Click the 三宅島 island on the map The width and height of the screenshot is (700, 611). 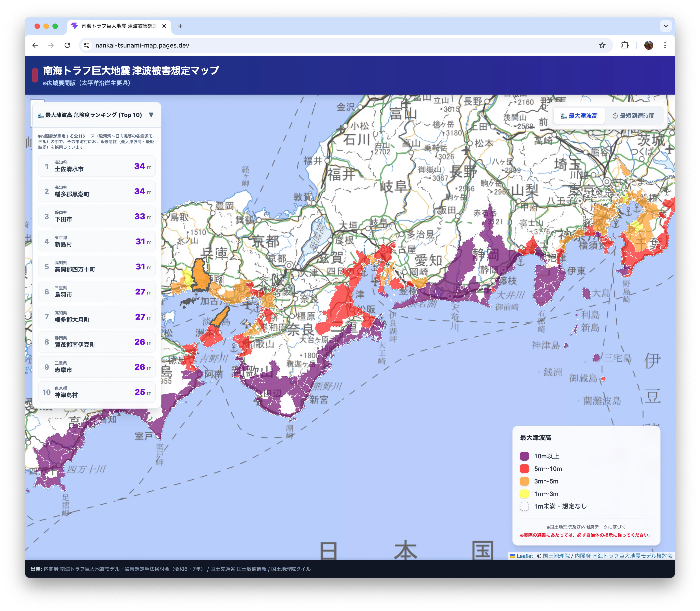pos(597,358)
